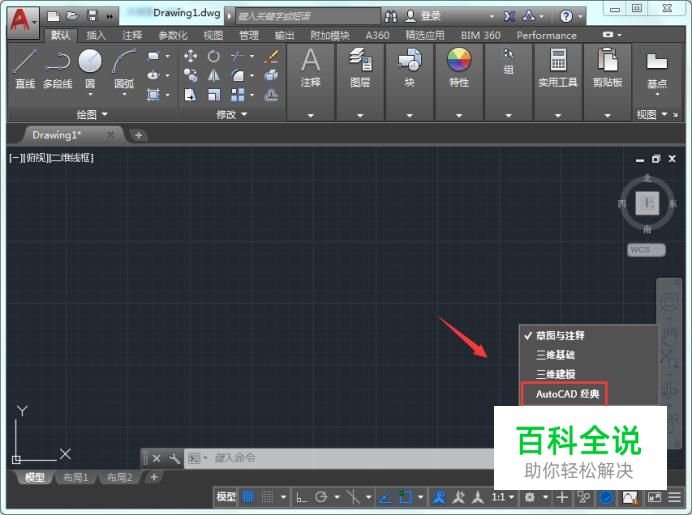Toggle grid display in status bar
The image size is (692, 515).
click(248, 497)
